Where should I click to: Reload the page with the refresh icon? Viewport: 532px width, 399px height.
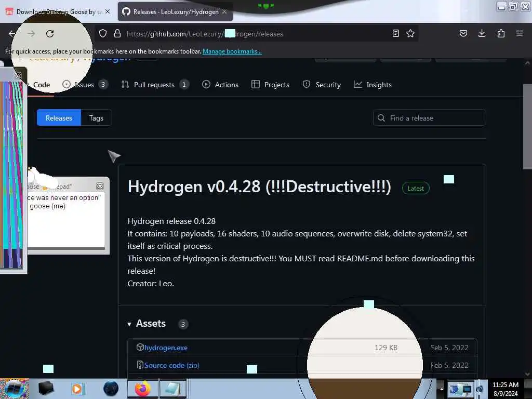pos(50,34)
